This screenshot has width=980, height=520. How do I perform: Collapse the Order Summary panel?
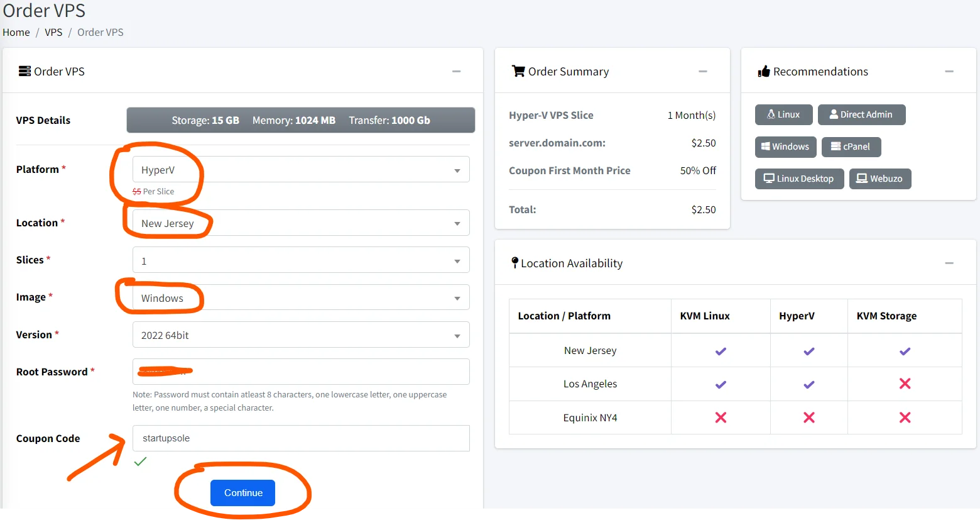703,72
